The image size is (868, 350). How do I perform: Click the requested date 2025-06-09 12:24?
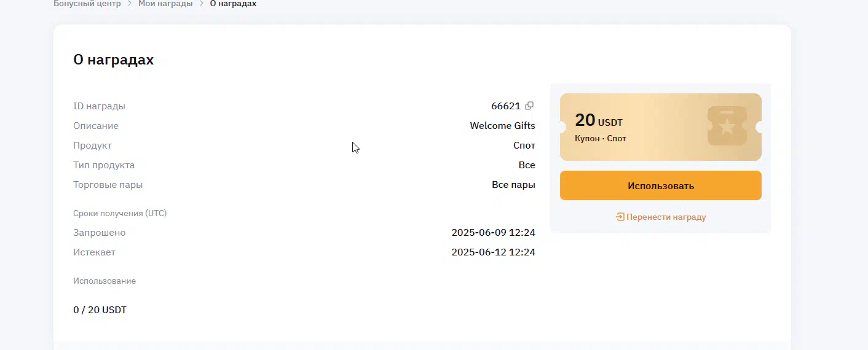494,233
